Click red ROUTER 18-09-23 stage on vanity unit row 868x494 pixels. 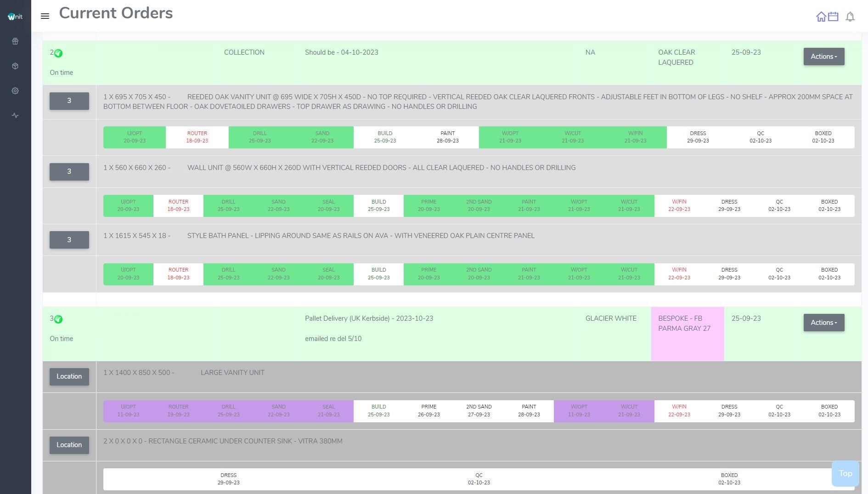coord(197,137)
